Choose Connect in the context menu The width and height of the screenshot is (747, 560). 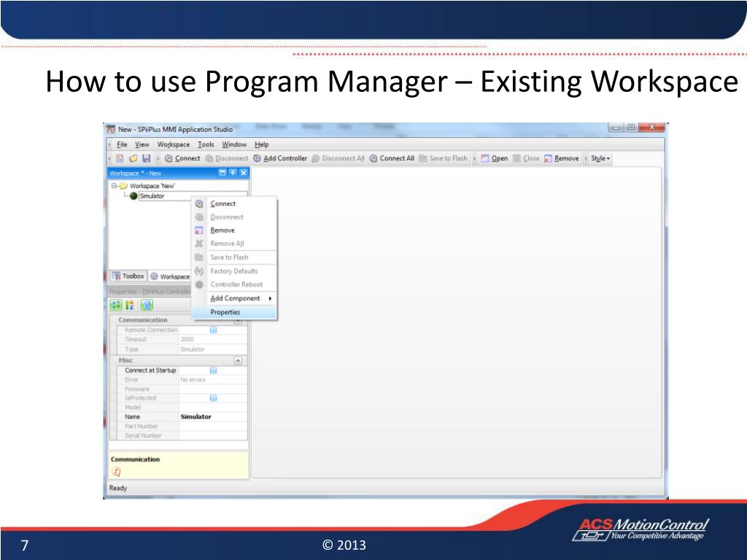tap(233, 203)
